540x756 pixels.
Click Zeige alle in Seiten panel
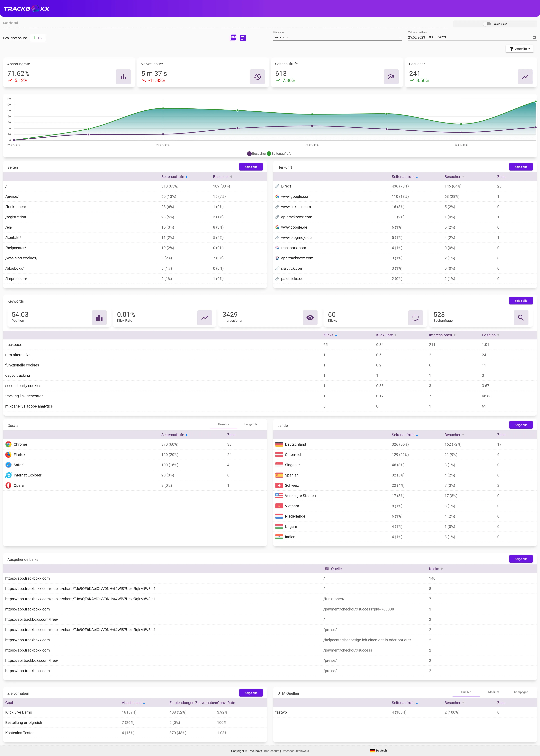click(x=251, y=167)
